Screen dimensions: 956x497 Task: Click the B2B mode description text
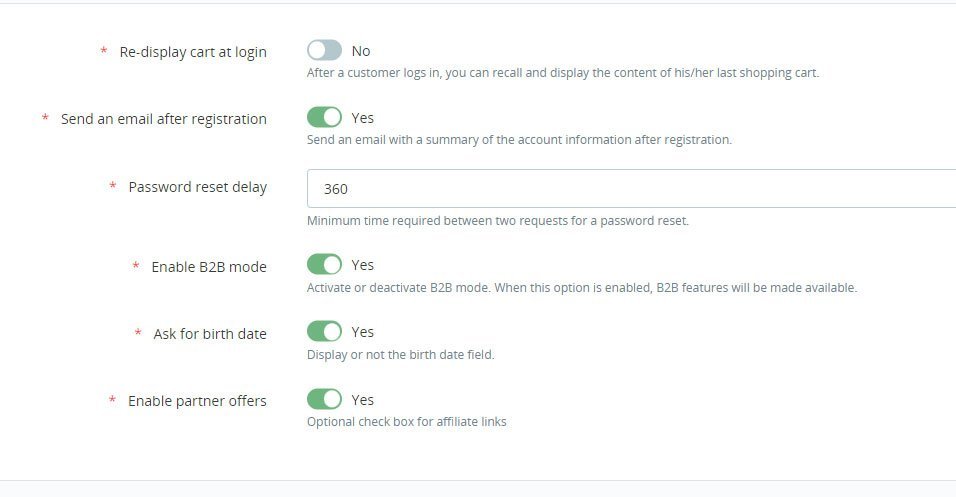581,288
